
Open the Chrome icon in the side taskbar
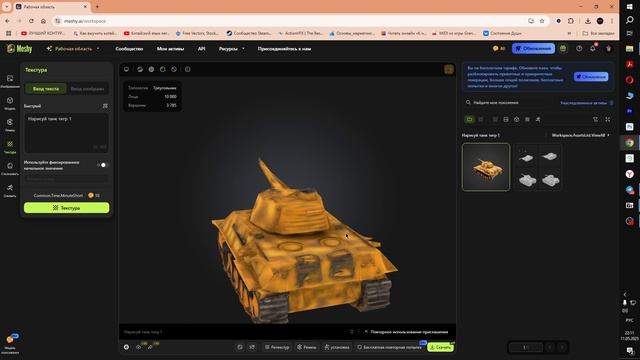(630, 142)
